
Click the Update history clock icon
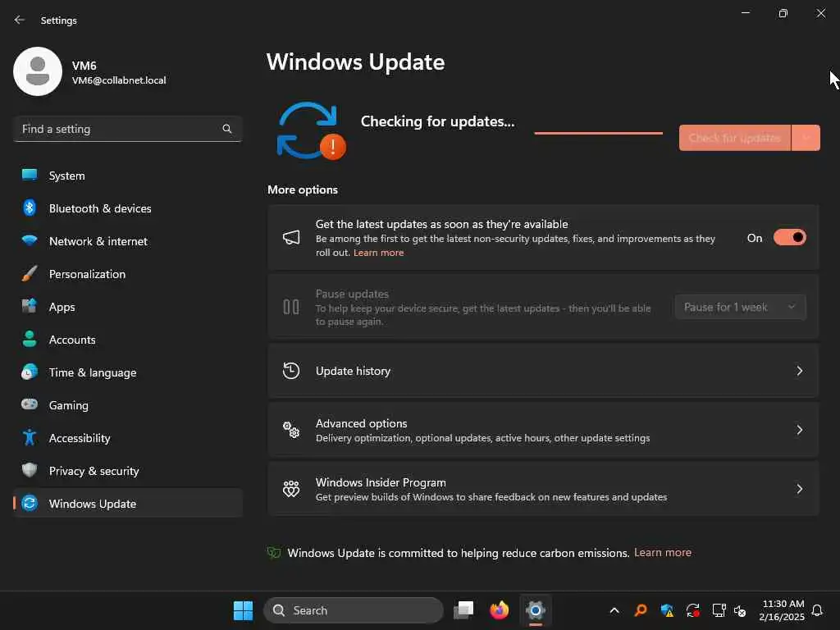pyautogui.click(x=291, y=371)
